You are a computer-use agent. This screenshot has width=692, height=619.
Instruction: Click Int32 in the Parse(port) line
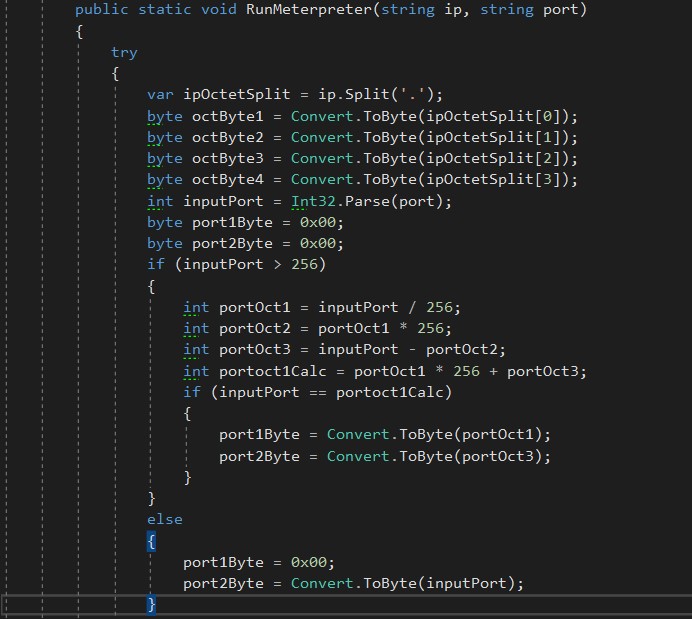[x=313, y=202]
